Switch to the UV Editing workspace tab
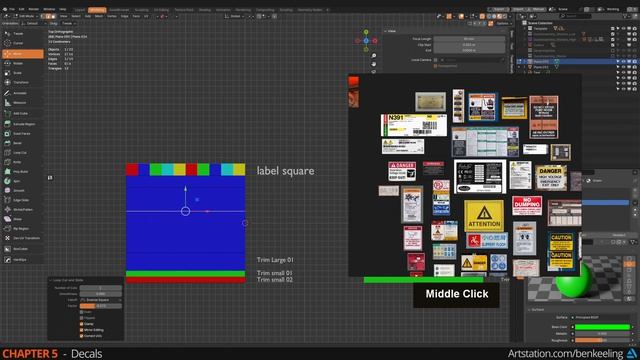 162,10
